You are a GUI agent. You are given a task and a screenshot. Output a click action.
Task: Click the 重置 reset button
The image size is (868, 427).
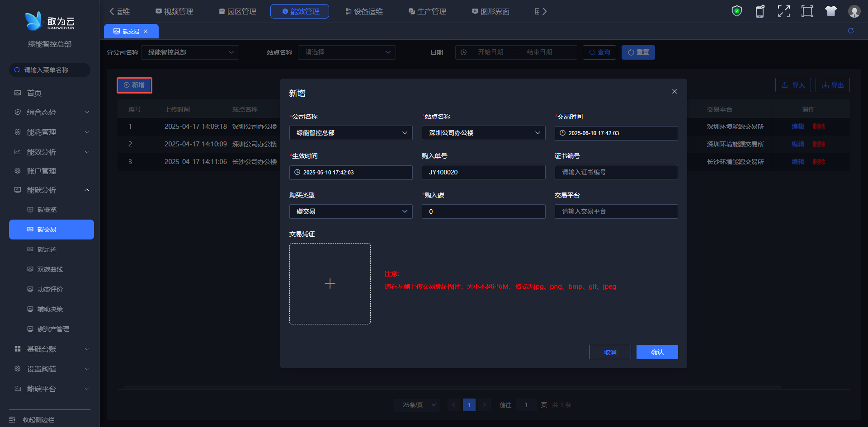click(638, 52)
